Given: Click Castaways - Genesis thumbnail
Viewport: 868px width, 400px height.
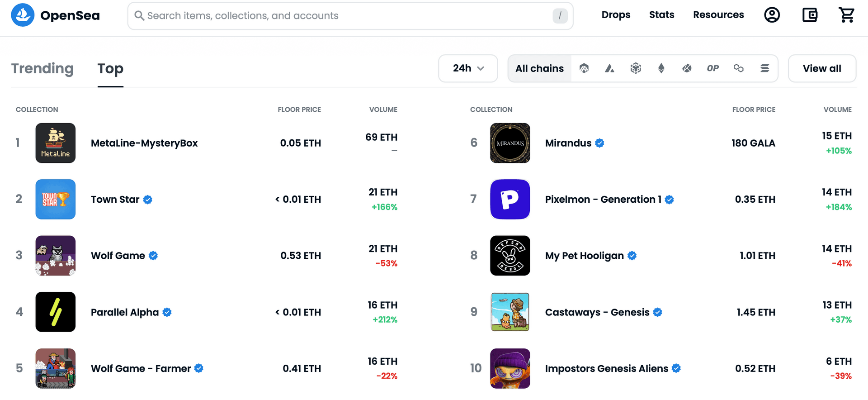Looking at the screenshot, I should (x=510, y=312).
